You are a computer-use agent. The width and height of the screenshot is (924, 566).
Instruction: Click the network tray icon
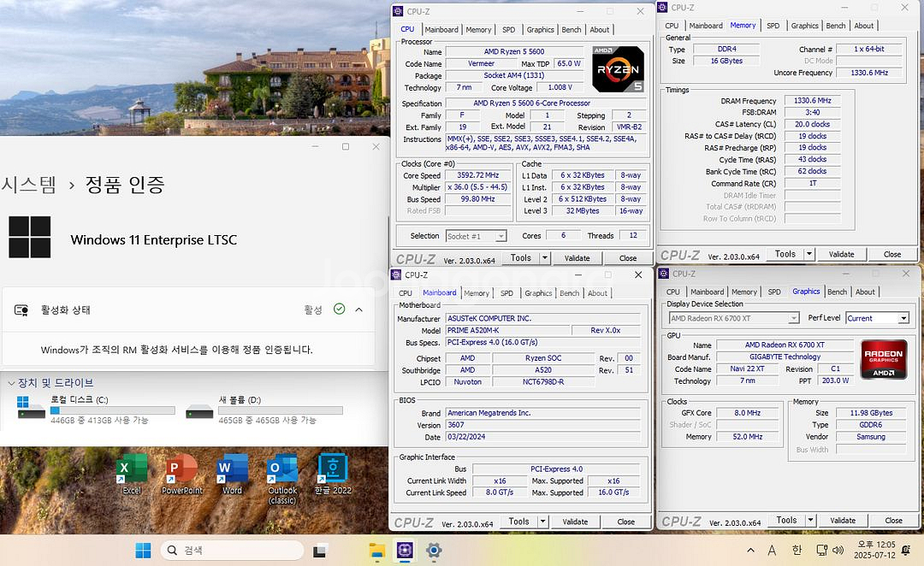(821, 551)
